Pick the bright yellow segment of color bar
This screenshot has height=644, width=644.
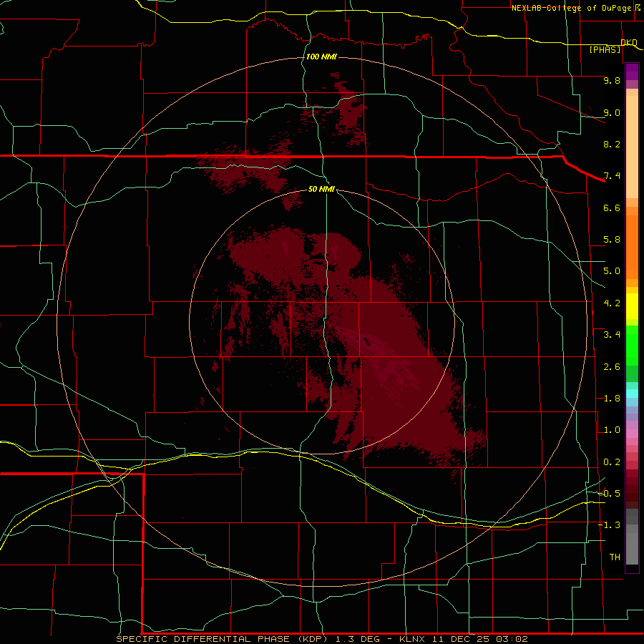click(x=632, y=306)
